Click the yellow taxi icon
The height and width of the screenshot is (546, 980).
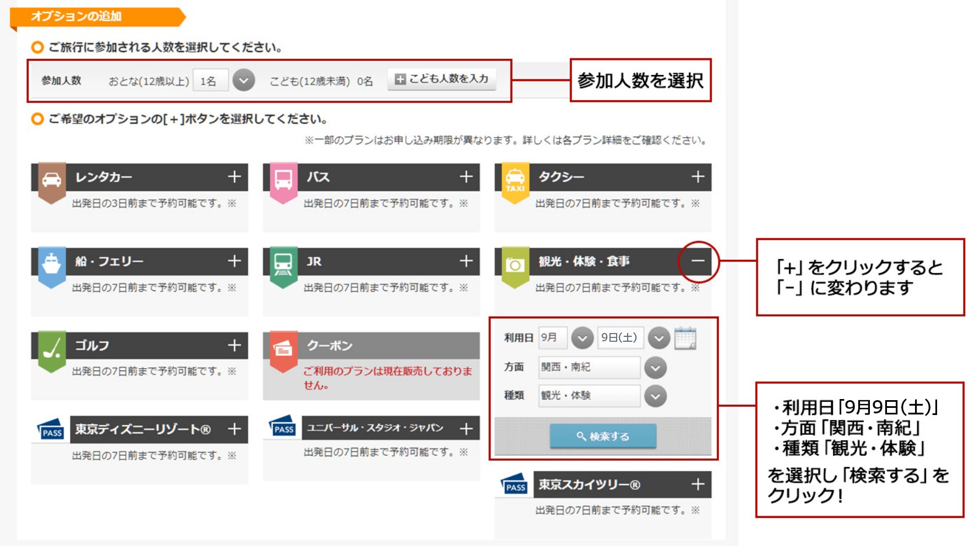point(515,180)
